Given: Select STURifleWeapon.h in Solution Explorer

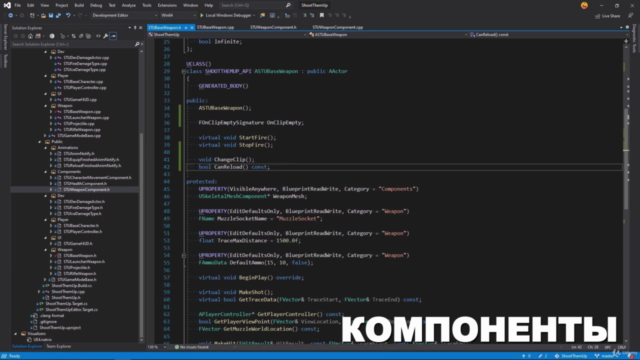Looking at the screenshot, I should tap(80, 273).
